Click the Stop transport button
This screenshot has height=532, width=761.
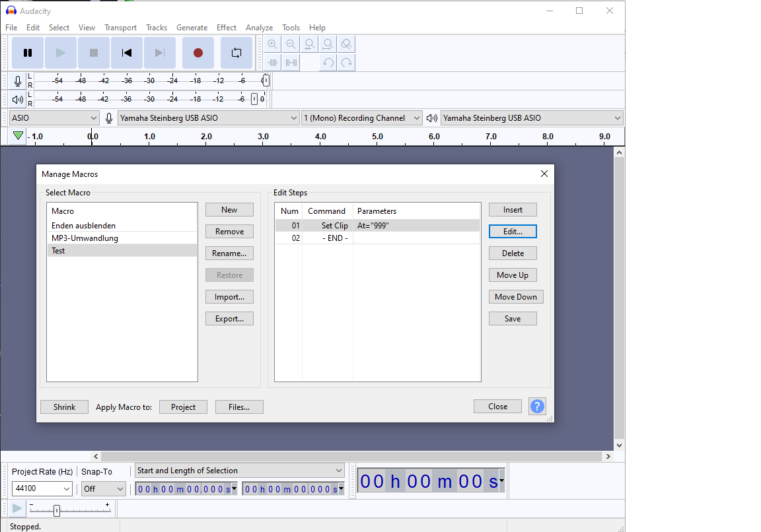[94, 53]
